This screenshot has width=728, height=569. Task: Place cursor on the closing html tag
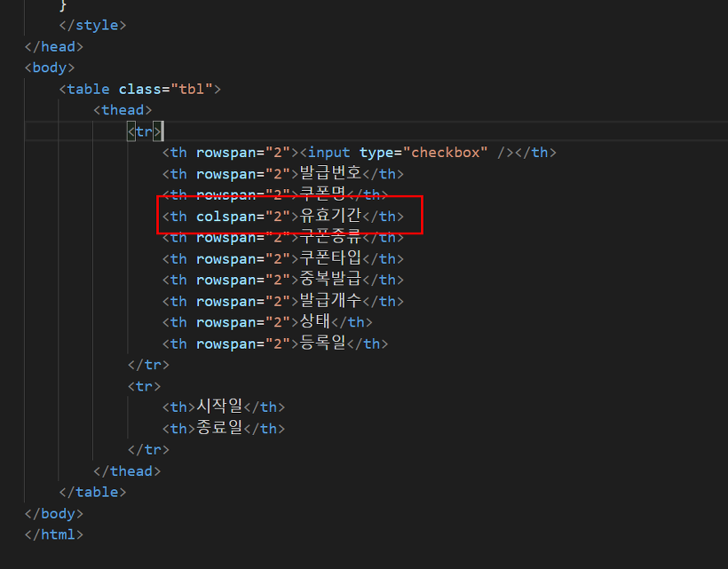pyautogui.click(x=54, y=534)
